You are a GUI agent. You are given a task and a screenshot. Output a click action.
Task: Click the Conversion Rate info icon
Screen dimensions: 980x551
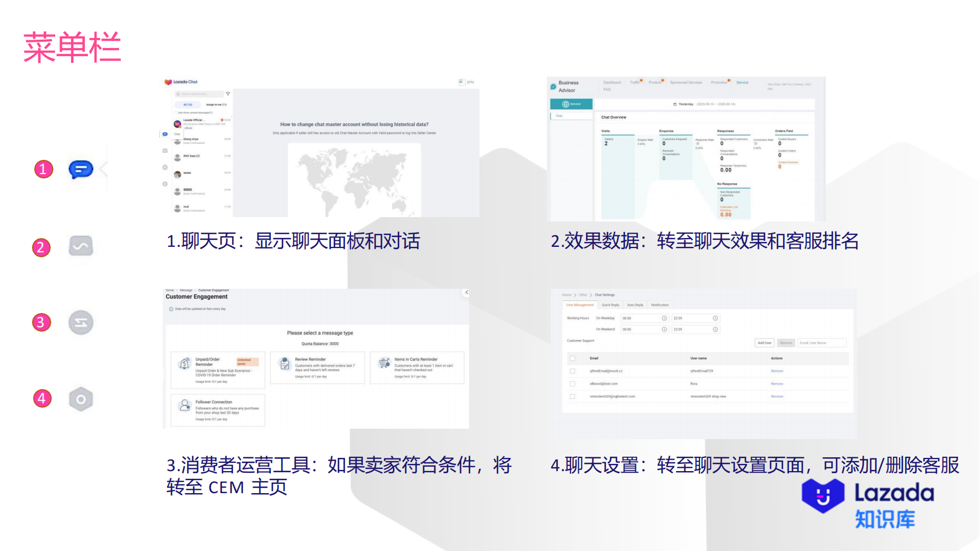click(x=756, y=144)
